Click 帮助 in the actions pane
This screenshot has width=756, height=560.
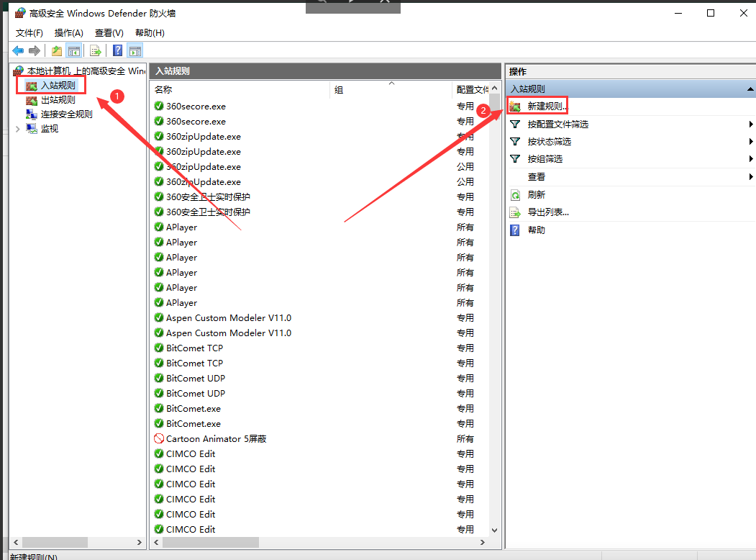(536, 230)
